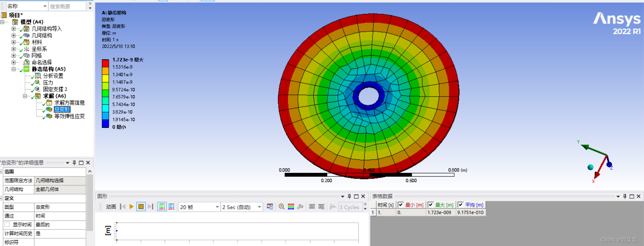The width and height of the screenshot is (644, 246).
Task: Play the deformation animation
Action: [x=131, y=207]
